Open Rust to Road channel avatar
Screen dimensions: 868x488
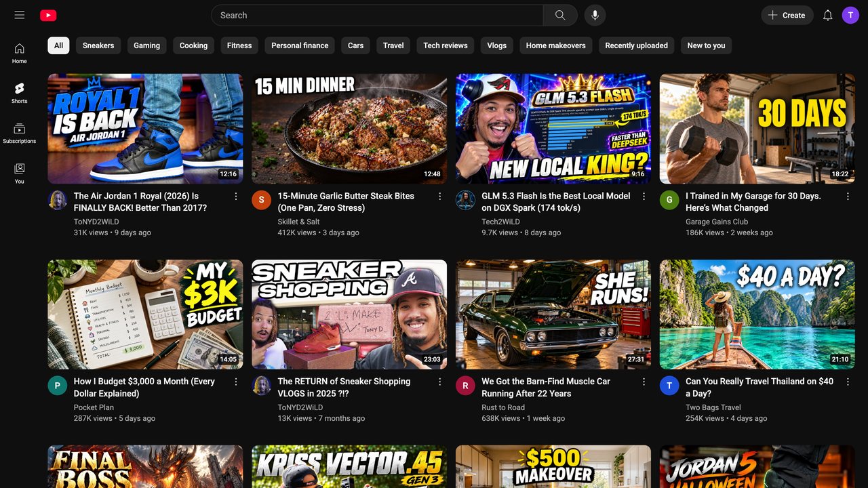click(x=465, y=386)
